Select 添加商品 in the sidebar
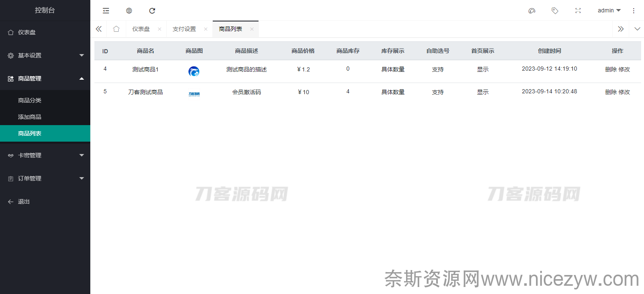Viewport: 644px width, 294px height. click(x=30, y=117)
